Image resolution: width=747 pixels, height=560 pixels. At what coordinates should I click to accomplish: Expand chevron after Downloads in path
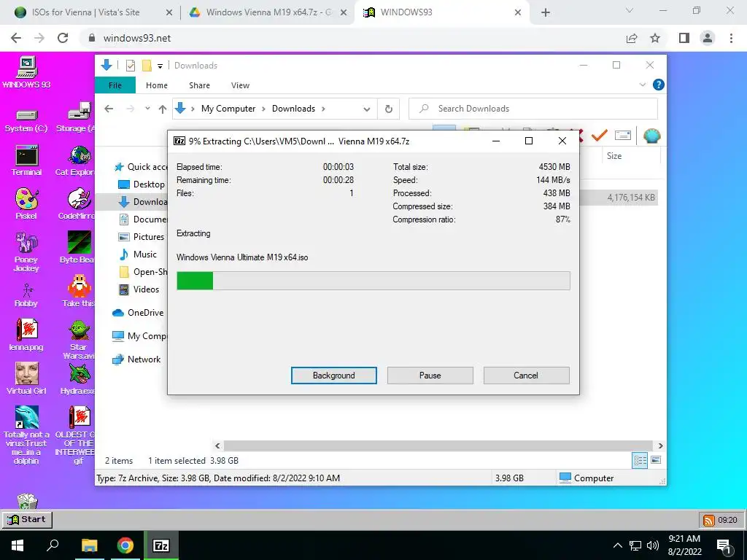pyautogui.click(x=323, y=109)
